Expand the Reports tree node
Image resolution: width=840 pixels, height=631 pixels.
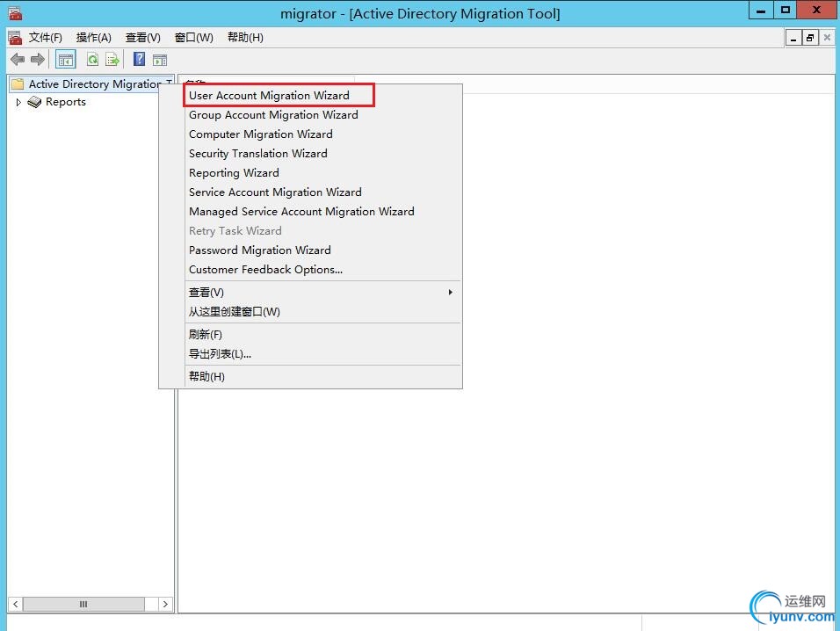[18, 102]
